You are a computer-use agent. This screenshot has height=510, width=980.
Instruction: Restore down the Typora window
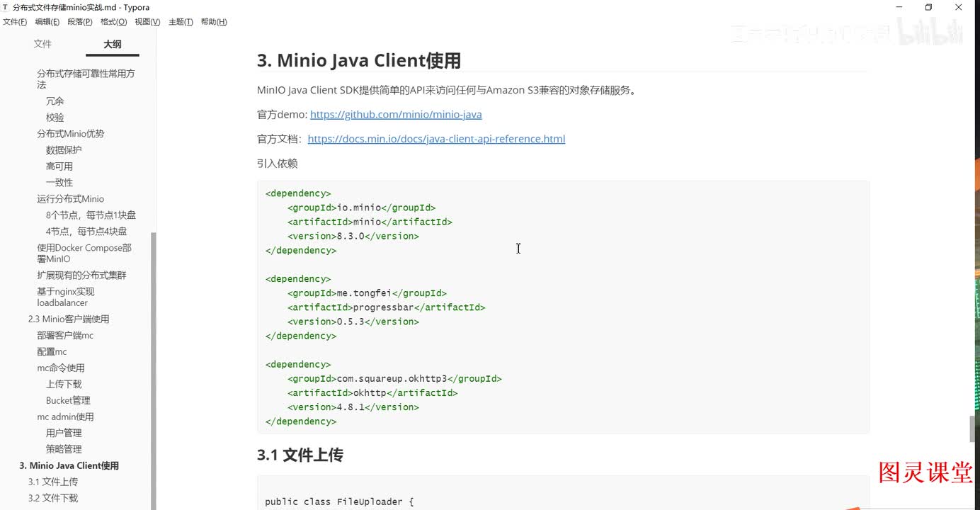point(928,7)
